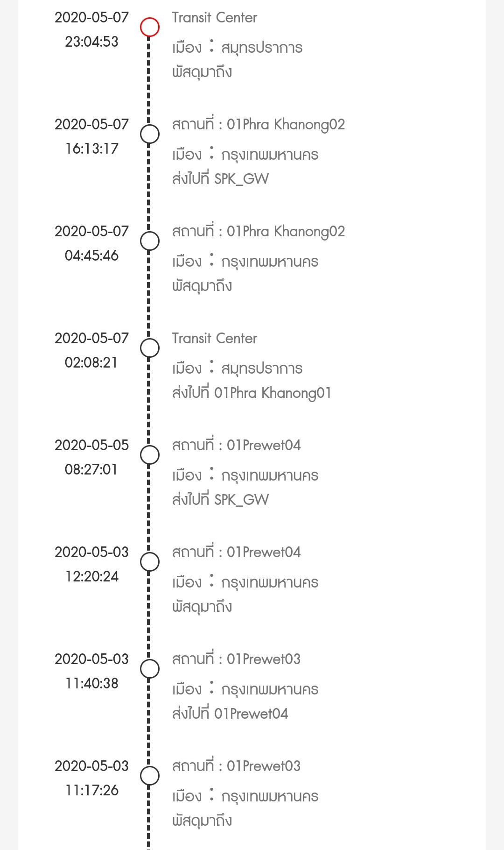Image resolution: width=504 pixels, height=850 pixels.
Task: Click the second Transit Center entry title
Action: [214, 339]
